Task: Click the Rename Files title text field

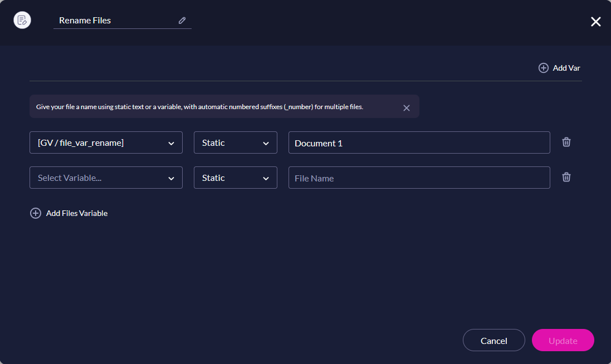Action: 111,20
